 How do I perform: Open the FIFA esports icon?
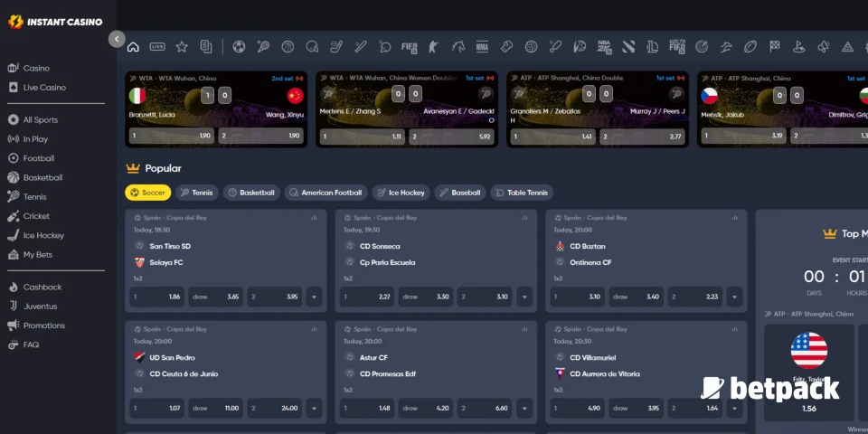point(409,47)
